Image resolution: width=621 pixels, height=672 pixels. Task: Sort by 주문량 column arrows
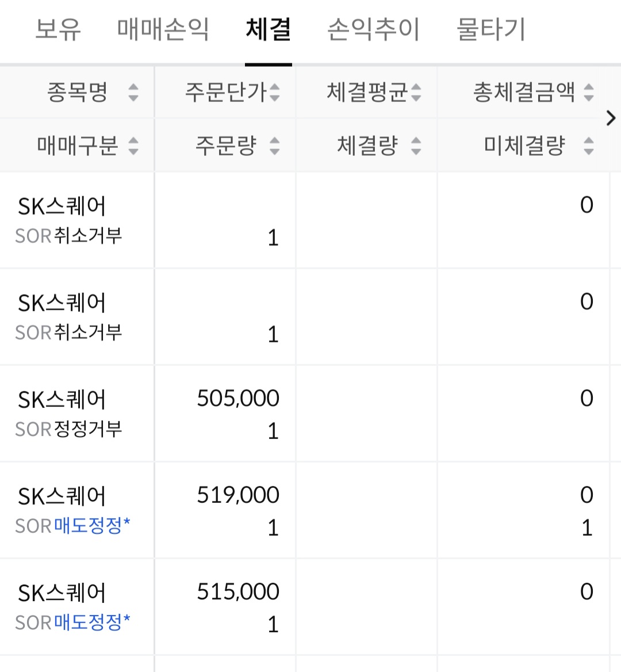[274, 146]
